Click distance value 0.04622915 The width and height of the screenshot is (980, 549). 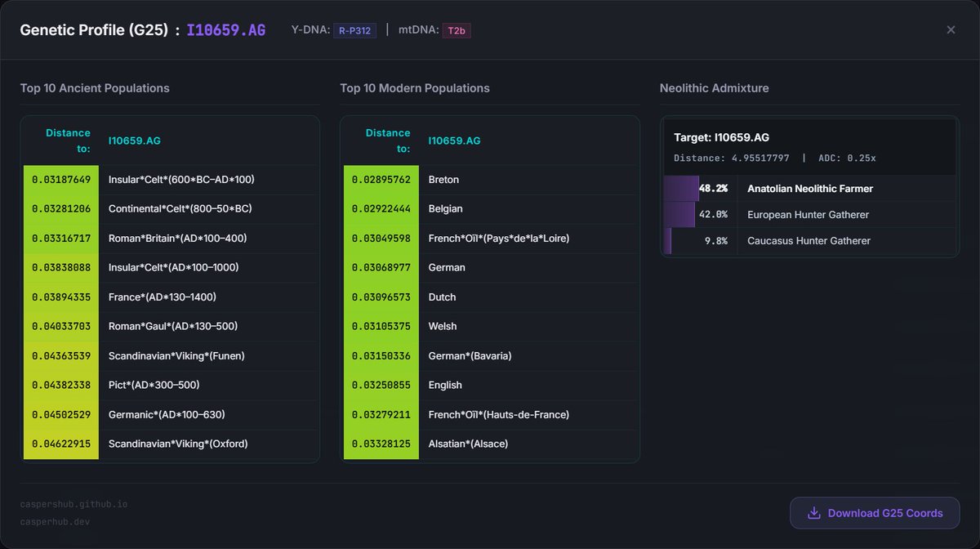coord(61,444)
